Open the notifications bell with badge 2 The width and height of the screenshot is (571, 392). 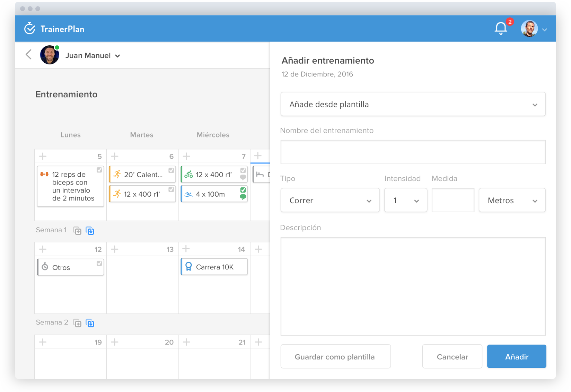(x=500, y=28)
